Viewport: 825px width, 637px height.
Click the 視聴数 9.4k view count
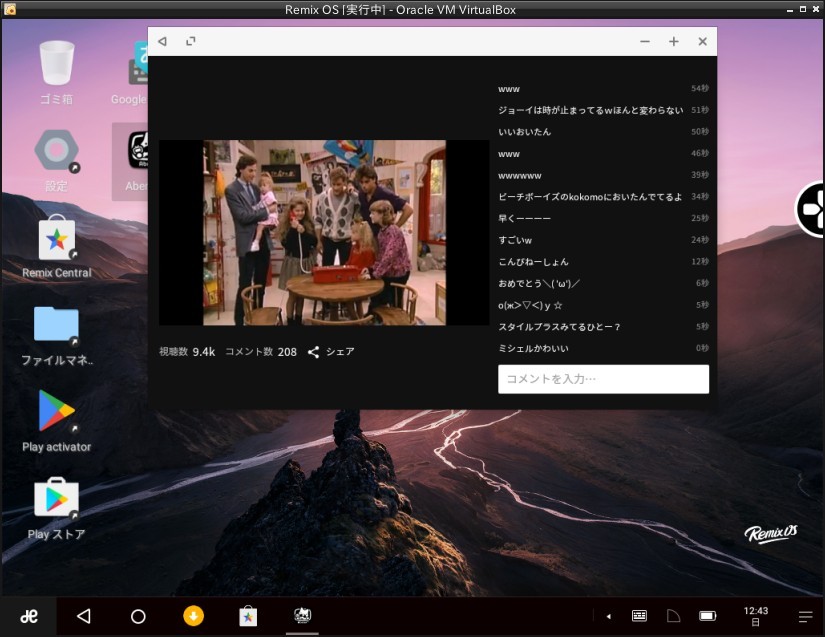187,352
